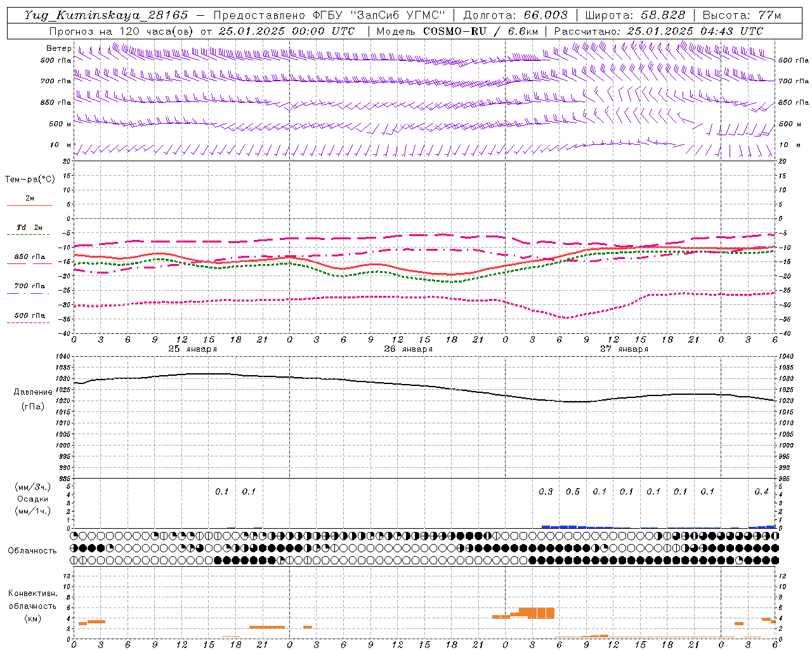Image resolution: width=812 pixels, height=650 pixels.
Task: Click the station name Yug_Kuminskaya_28165
Action: 106,15
